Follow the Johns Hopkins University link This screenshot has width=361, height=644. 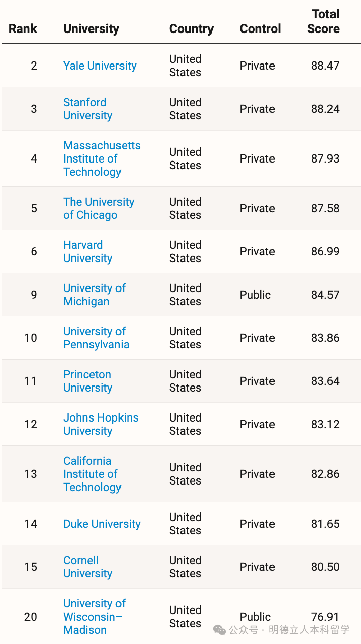tap(101, 424)
